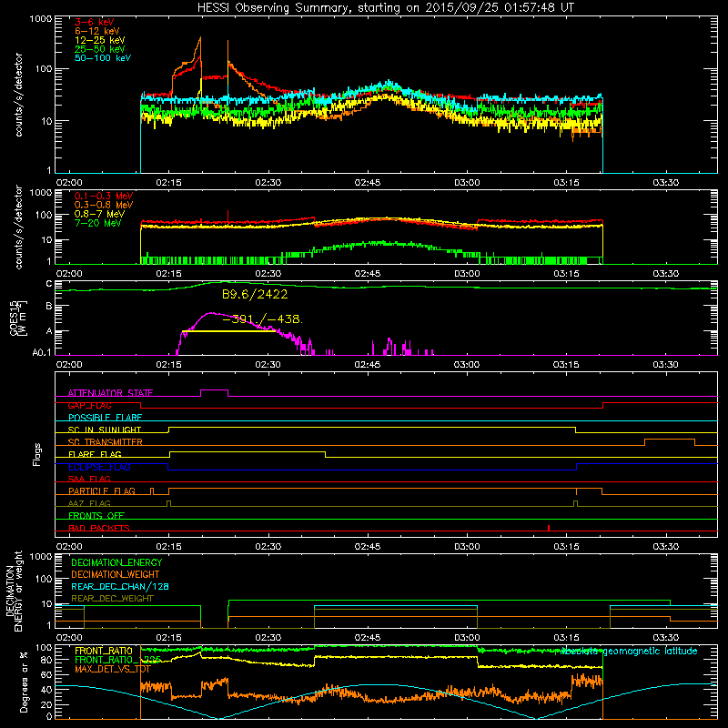Click the 03:00 tick label under the MeV panel
Screen dimensions: 728x728
467,274
